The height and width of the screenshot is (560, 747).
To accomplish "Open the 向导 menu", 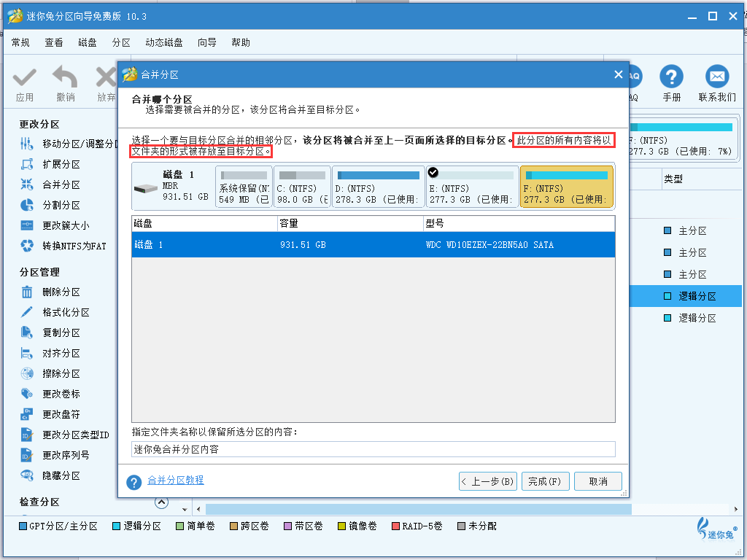I will tap(206, 42).
